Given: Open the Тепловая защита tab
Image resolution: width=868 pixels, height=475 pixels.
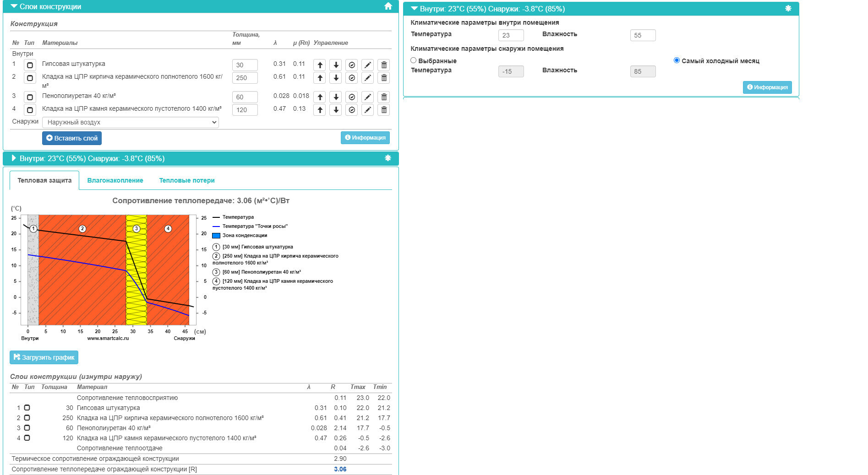Looking at the screenshot, I should 44,180.
